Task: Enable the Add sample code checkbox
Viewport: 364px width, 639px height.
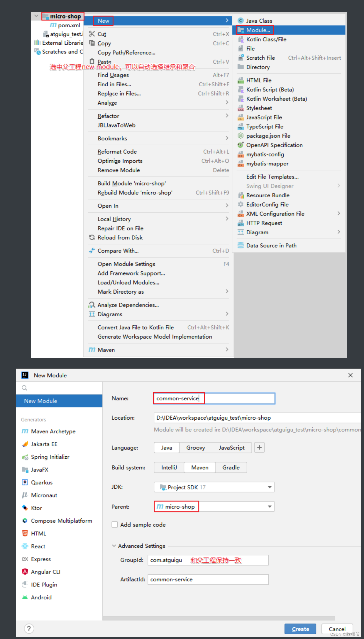Action: click(x=115, y=524)
